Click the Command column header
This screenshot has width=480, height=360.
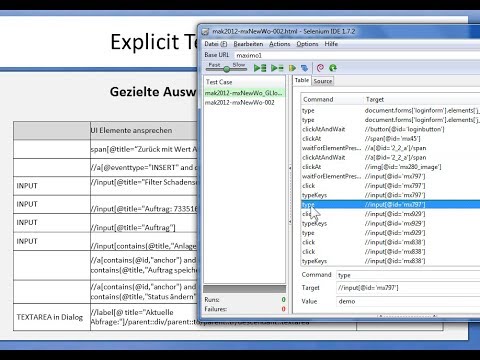(332, 99)
